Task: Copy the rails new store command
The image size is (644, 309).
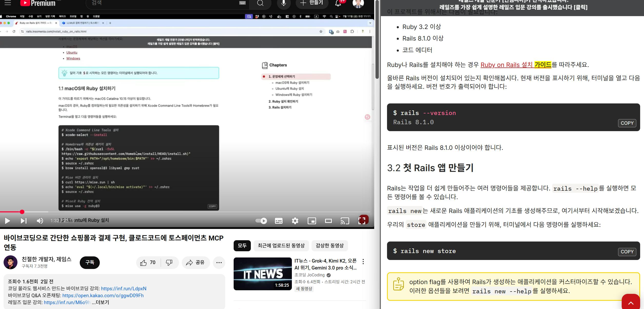Action: pos(627,252)
